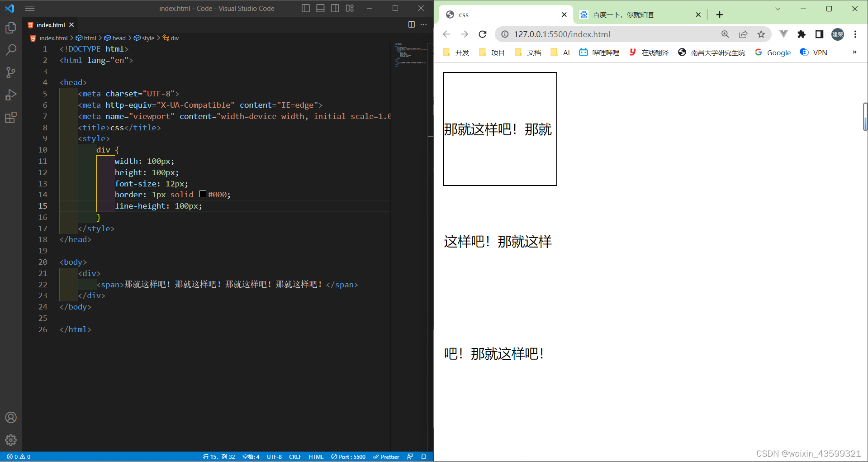Image resolution: width=868 pixels, height=462 pixels.
Task: Open the Chrome Extensions puzzle menu
Action: point(802,34)
